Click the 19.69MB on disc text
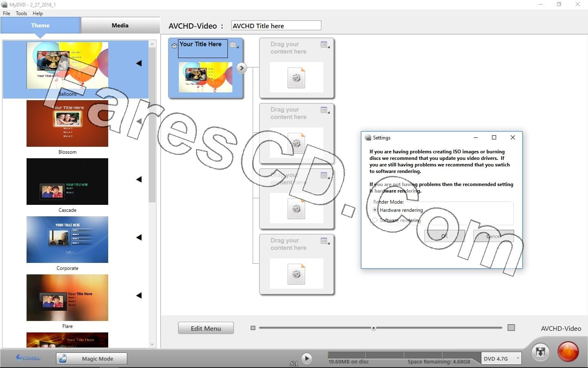This screenshot has height=368, width=588. [x=348, y=362]
